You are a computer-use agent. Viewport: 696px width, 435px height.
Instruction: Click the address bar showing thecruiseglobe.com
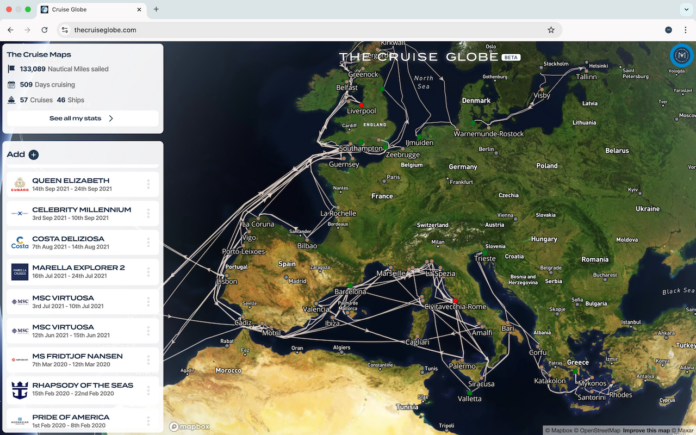[300, 30]
